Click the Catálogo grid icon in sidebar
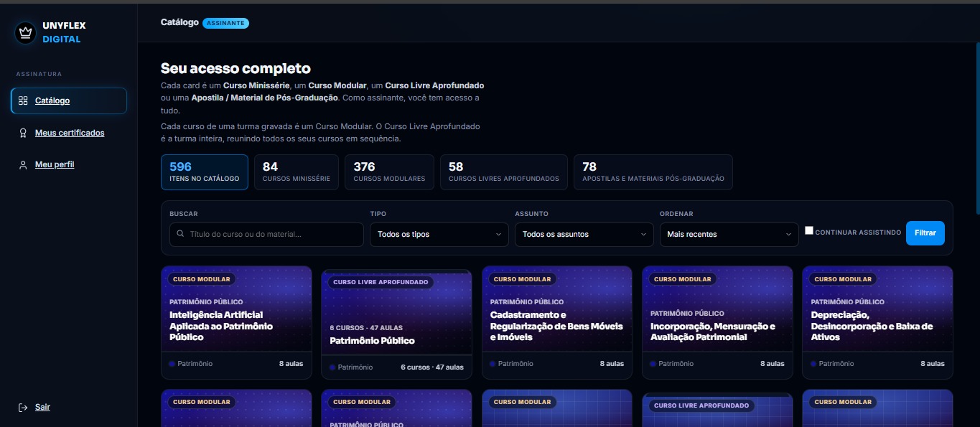This screenshot has width=980, height=427. pyautogui.click(x=23, y=101)
